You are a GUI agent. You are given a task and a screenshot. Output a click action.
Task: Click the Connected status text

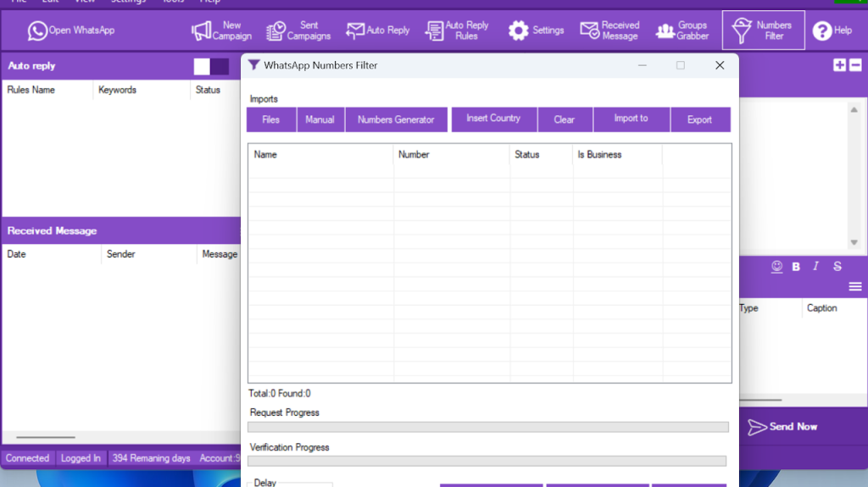(28, 458)
